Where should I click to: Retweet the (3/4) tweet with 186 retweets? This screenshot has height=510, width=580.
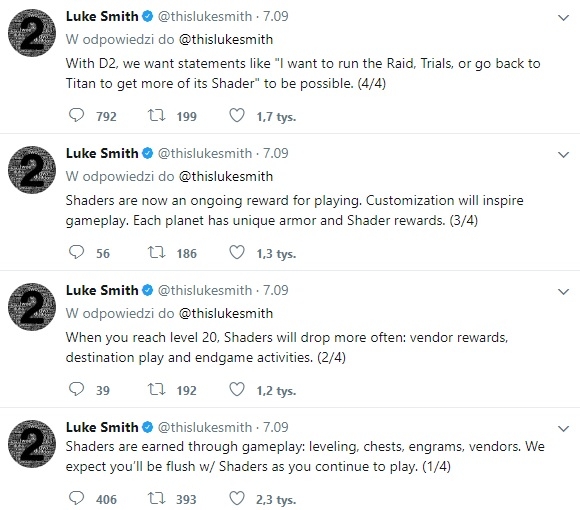(156, 252)
